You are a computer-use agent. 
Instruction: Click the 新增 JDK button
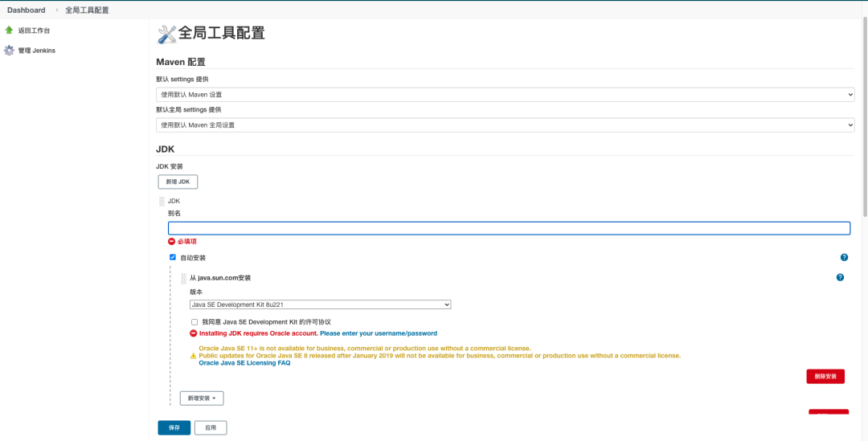178,182
